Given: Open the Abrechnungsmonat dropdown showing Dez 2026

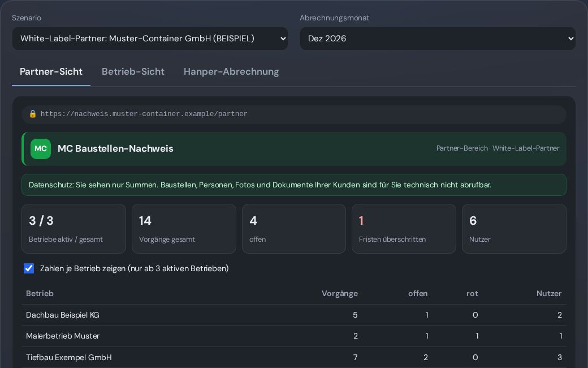Looking at the screenshot, I should coord(438,38).
